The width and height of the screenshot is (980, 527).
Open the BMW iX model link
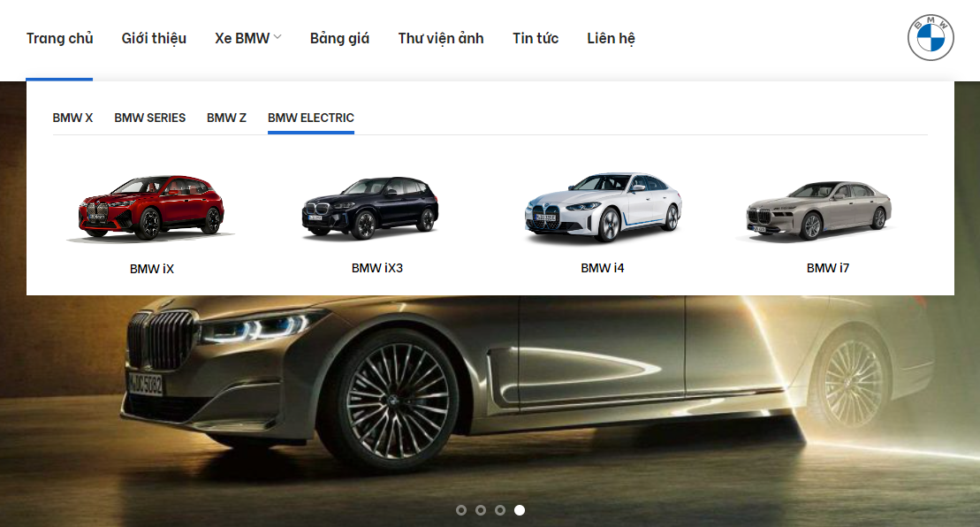click(x=152, y=269)
